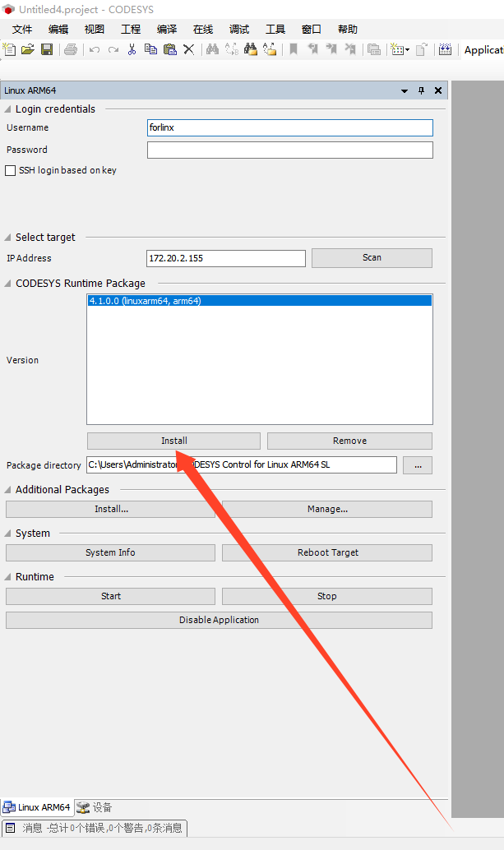Enable SSH login based on key
504x850 pixels.
(11, 170)
